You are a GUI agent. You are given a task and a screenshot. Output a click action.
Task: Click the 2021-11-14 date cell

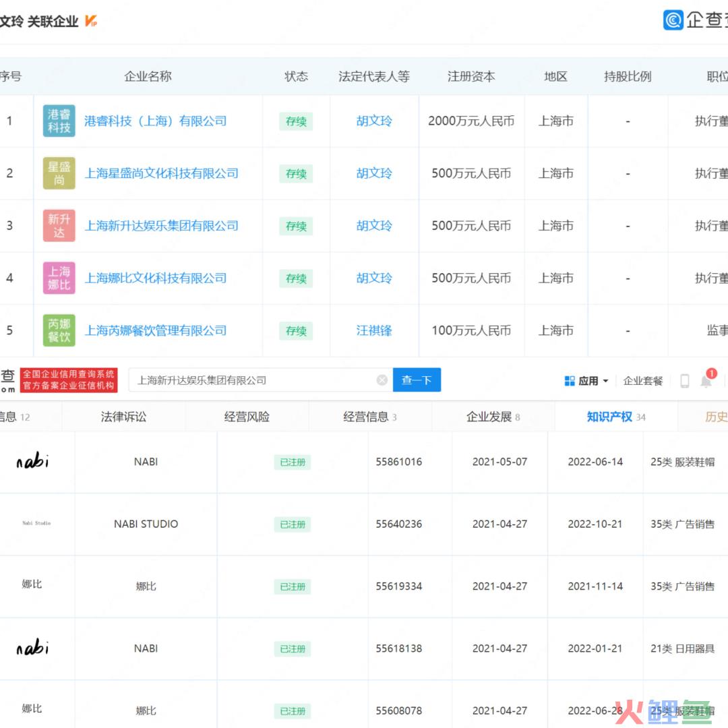click(x=595, y=586)
